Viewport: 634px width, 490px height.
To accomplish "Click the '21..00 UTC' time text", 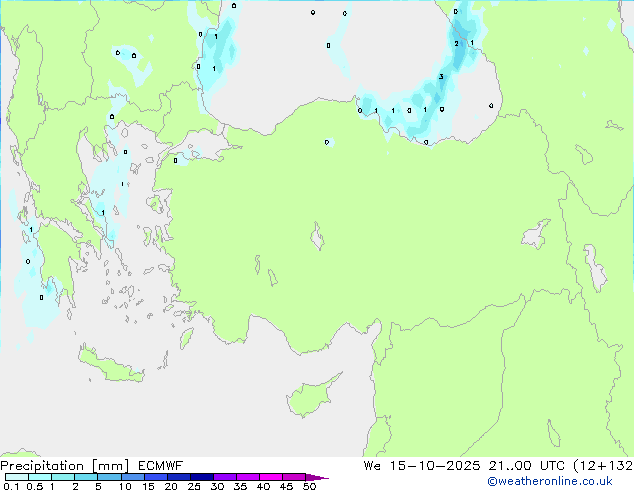I will coord(526,466).
